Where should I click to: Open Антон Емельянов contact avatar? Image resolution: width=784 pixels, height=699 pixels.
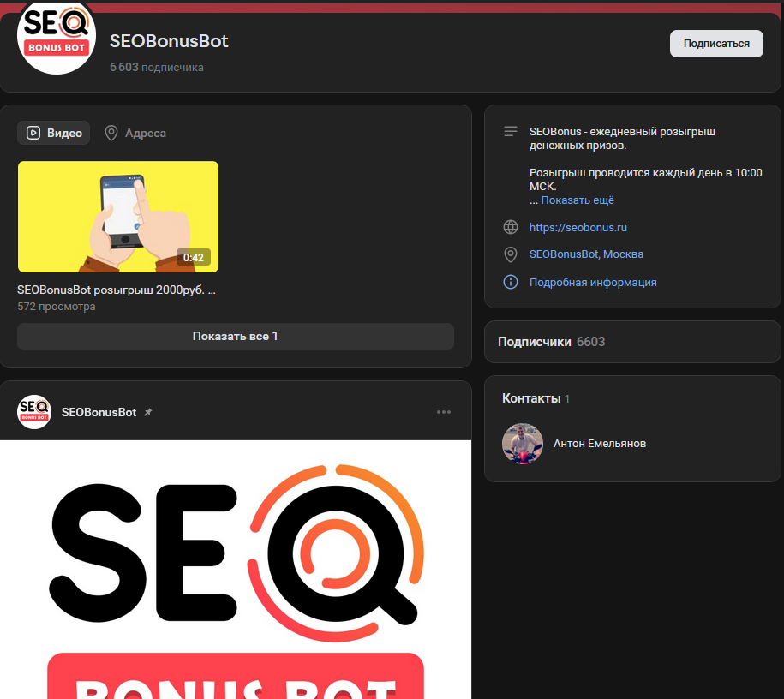pyautogui.click(x=523, y=444)
